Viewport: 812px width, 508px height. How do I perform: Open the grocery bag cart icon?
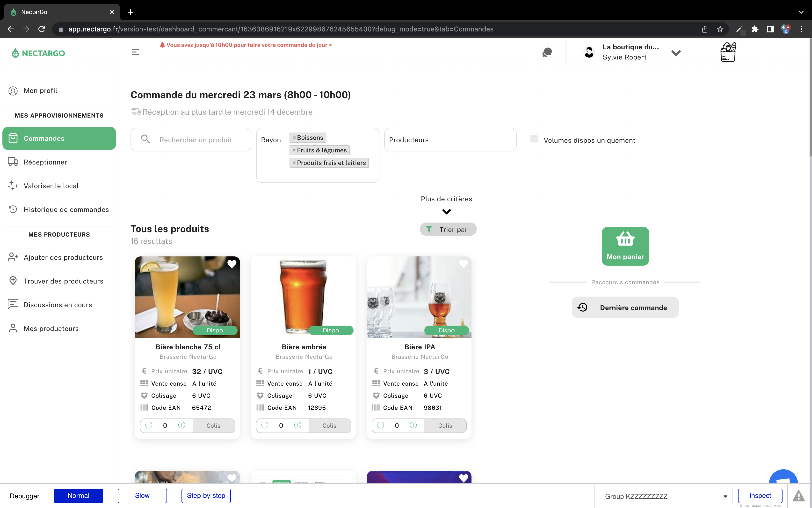(728, 52)
